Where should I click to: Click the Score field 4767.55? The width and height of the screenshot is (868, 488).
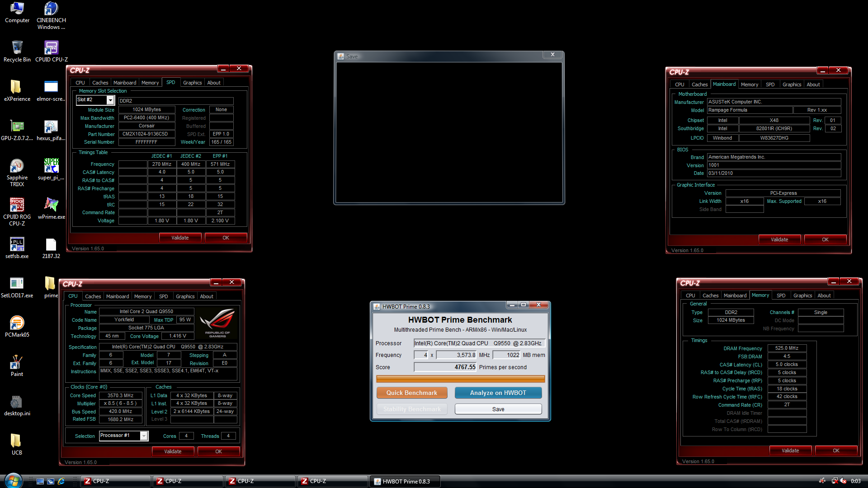point(445,367)
